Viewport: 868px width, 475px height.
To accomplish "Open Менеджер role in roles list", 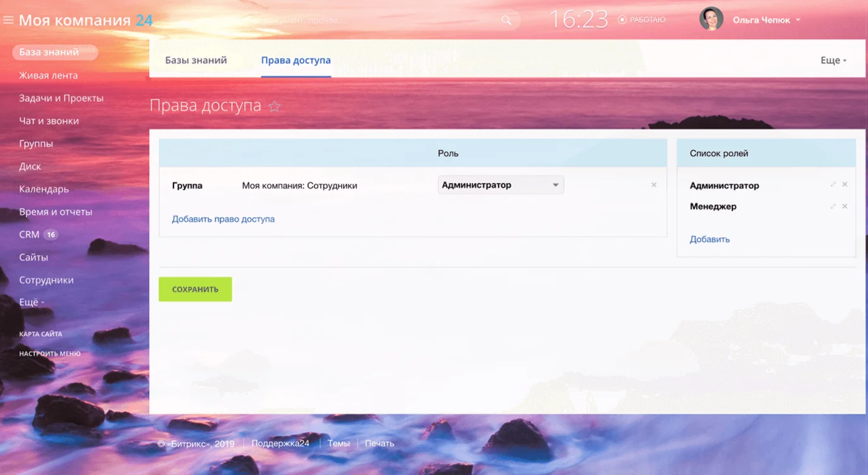I will pyautogui.click(x=713, y=207).
